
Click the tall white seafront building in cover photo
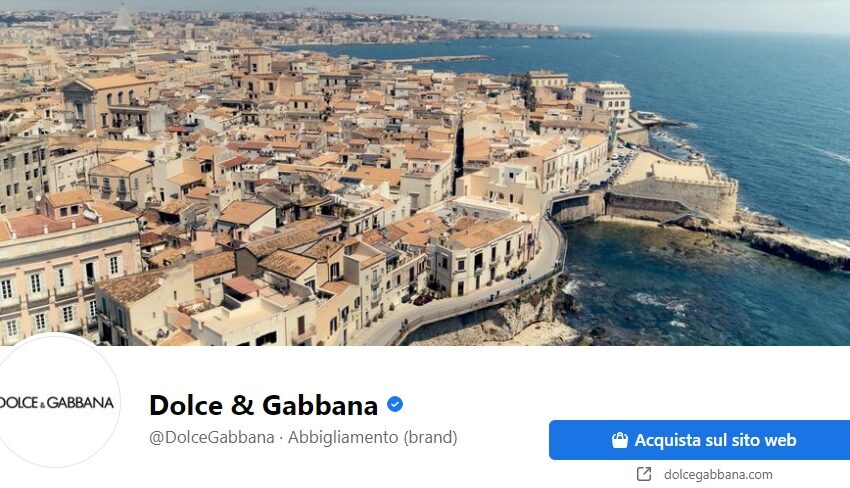(608, 100)
